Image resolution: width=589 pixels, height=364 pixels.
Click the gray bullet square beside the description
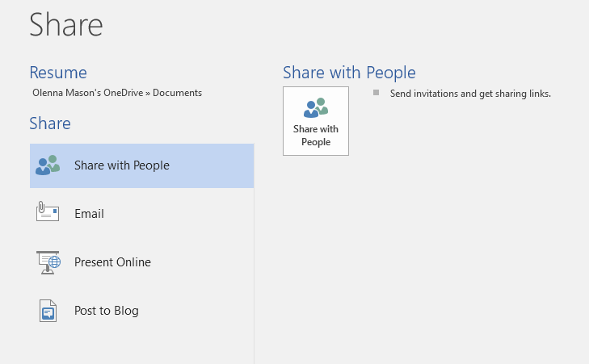pyautogui.click(x=376, y=93)
